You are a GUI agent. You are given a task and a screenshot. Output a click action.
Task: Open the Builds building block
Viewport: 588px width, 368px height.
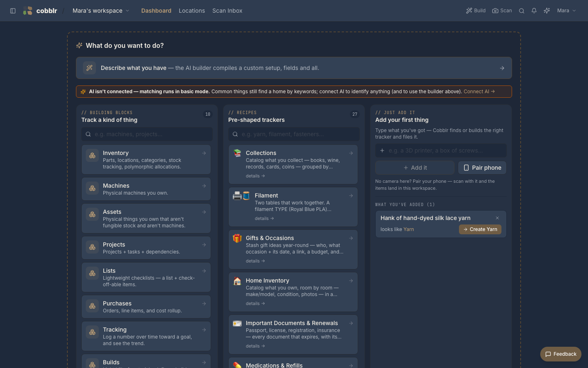(146, 361)
